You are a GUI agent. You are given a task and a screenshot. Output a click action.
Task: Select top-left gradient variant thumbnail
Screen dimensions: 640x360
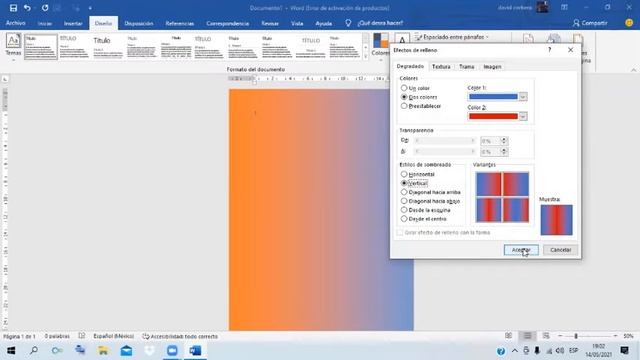489,184
